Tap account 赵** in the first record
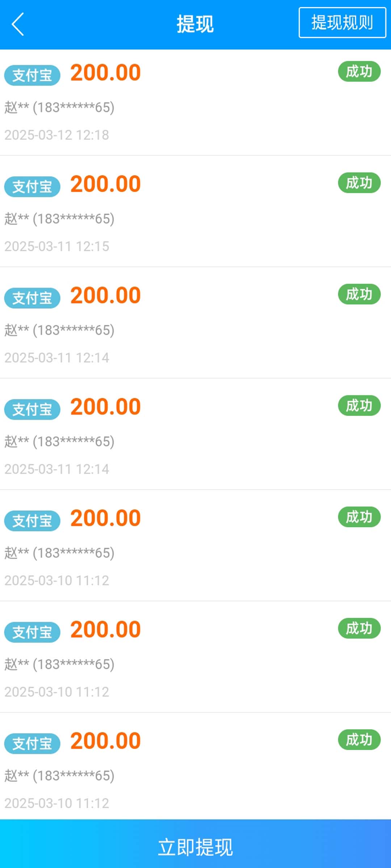This screenshot has height=868, width=391. (x=59, y=107)
